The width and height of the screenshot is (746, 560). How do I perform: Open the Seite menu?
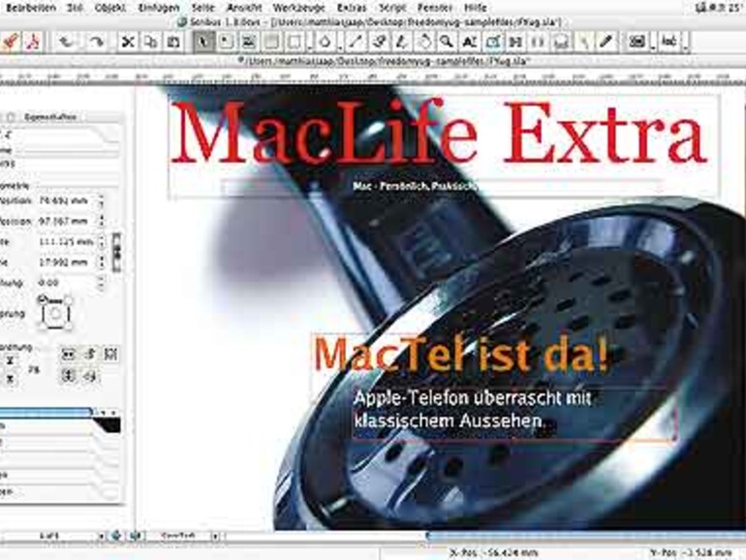pyautogui.click(x=202, y=8)
